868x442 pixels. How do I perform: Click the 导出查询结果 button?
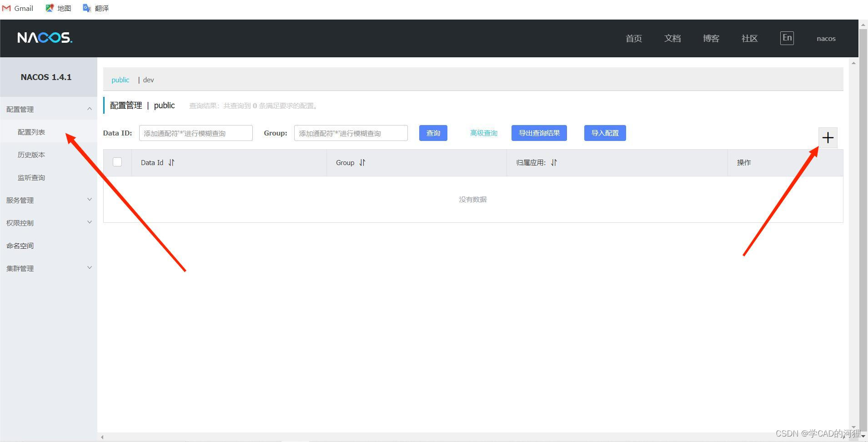click(539, 133)
